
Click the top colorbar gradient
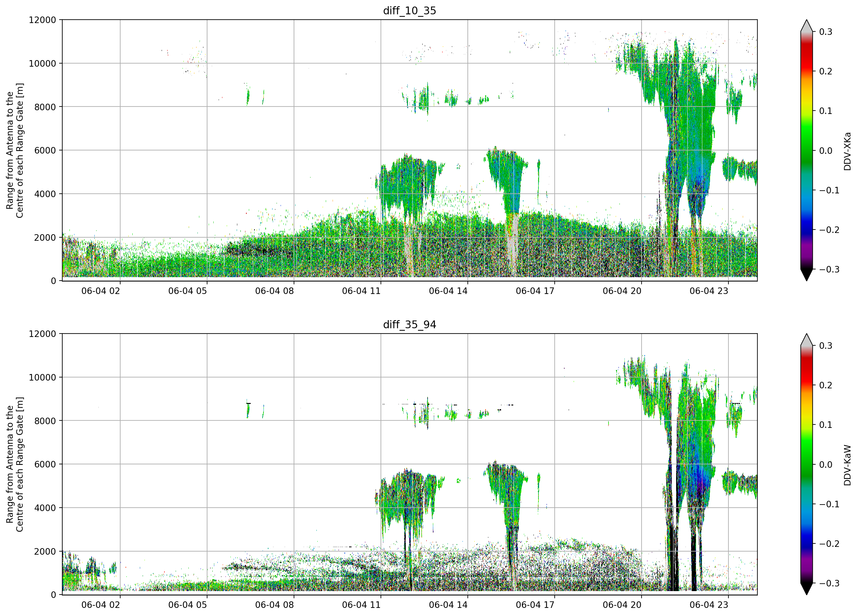[807, 150]
